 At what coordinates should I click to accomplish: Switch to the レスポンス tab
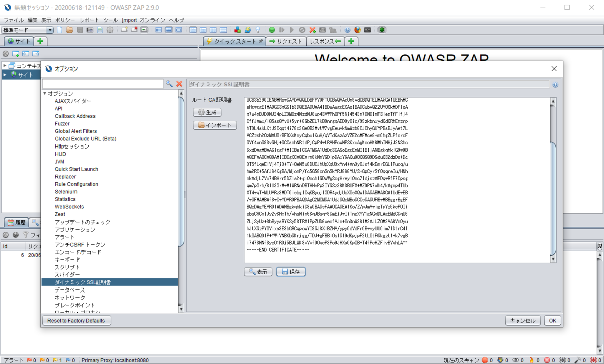325,41
